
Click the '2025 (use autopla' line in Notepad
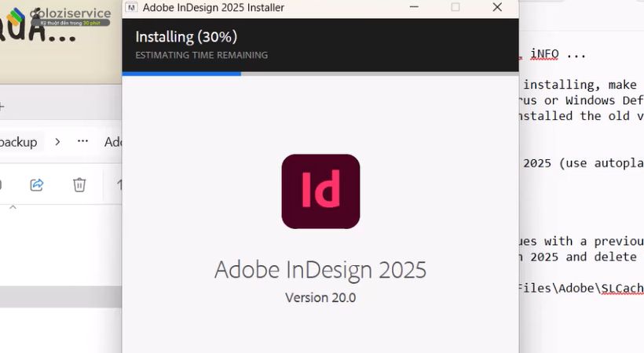click(583, 163)
